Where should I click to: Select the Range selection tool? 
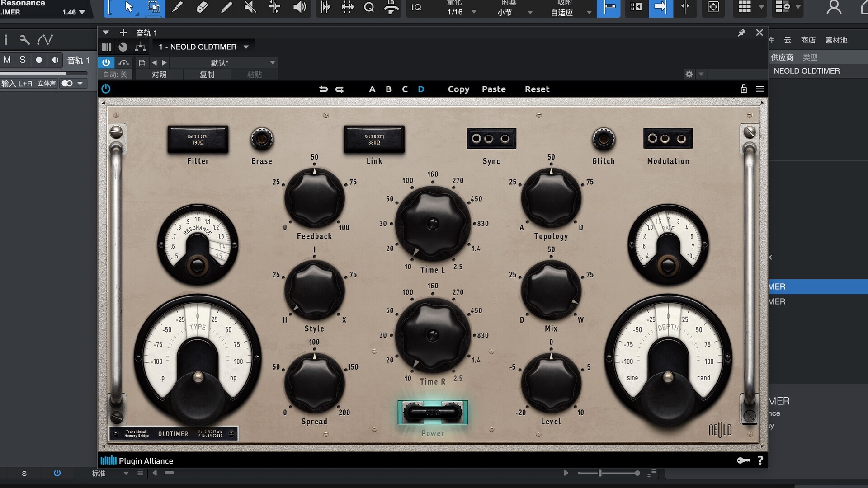click(154, 7)
